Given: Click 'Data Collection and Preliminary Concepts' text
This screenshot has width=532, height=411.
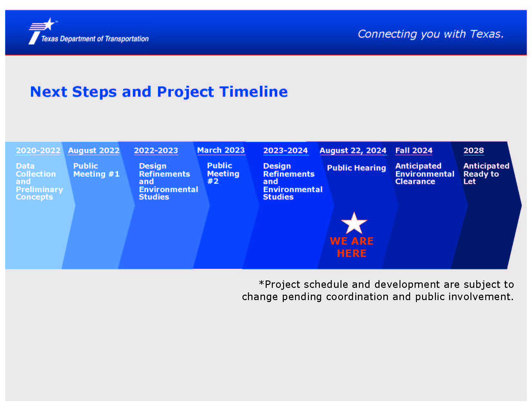Looking at the screenshot, I should coord(39,181).
